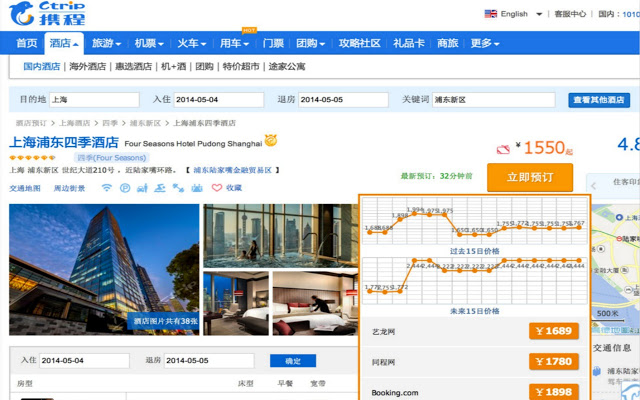Click the blue 确定 button

point(293,361)
